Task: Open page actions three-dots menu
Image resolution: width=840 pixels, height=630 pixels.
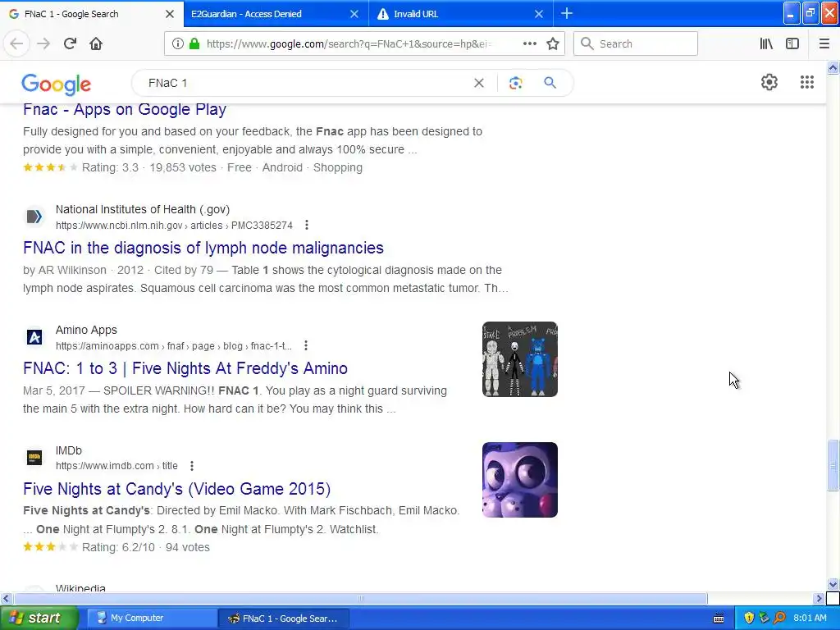Action: (529, 43)
